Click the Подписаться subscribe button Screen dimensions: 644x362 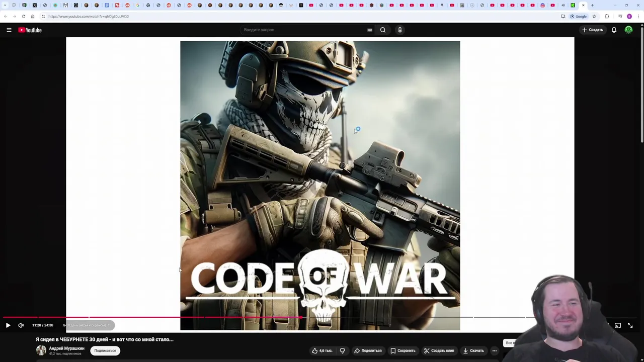point(105,350)
